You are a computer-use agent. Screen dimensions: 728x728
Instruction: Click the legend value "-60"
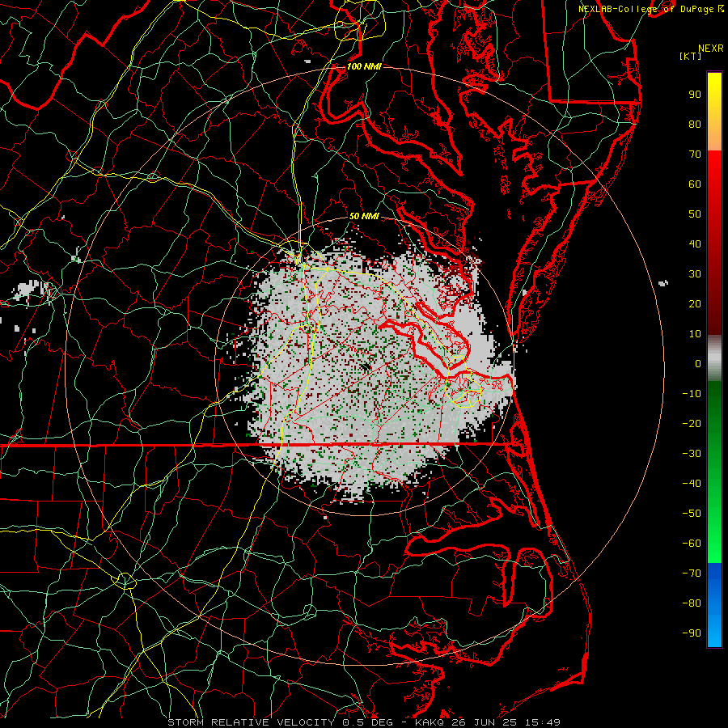[x=692, y=544]
